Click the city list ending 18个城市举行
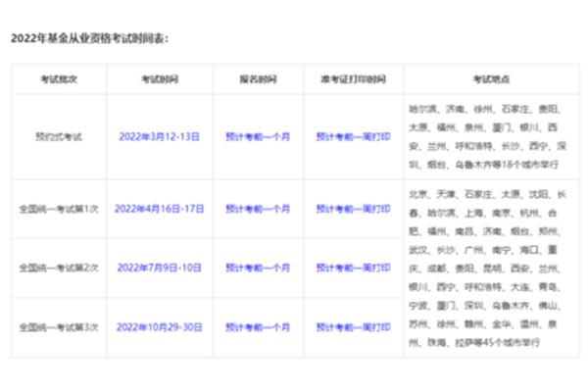The height and width of the screenshot is (392, 588). (487, 136)
